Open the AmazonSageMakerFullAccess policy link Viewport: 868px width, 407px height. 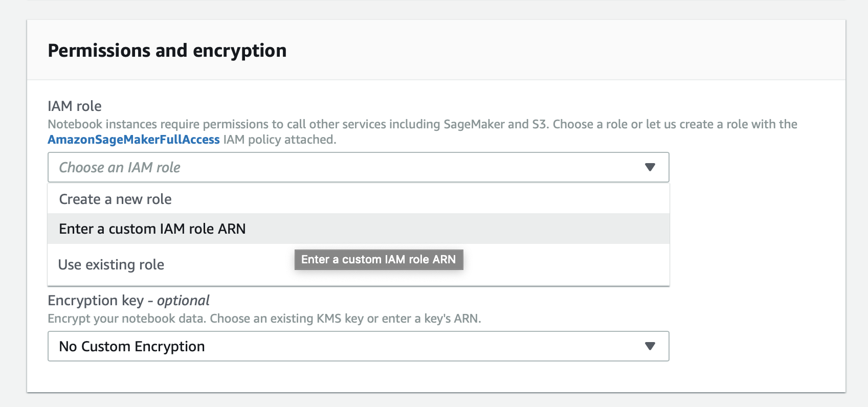133,140
